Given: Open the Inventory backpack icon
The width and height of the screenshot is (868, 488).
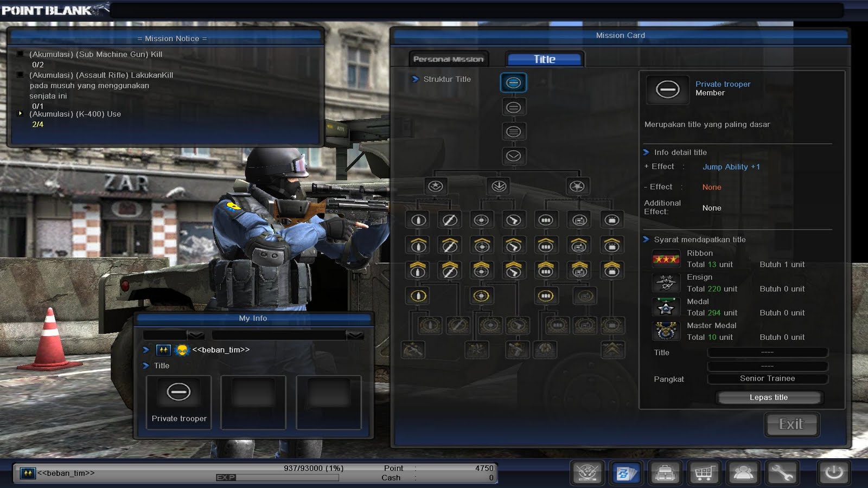Looking at the screenshot, I should pyautogui.click(x=665, y=473).
